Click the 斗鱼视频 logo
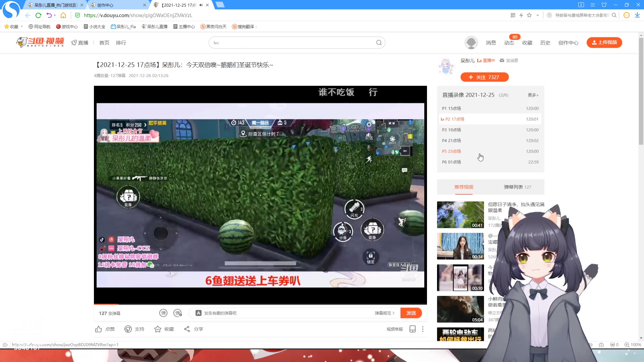The width and height of the screenshot is (644, 362). [40, 42]
